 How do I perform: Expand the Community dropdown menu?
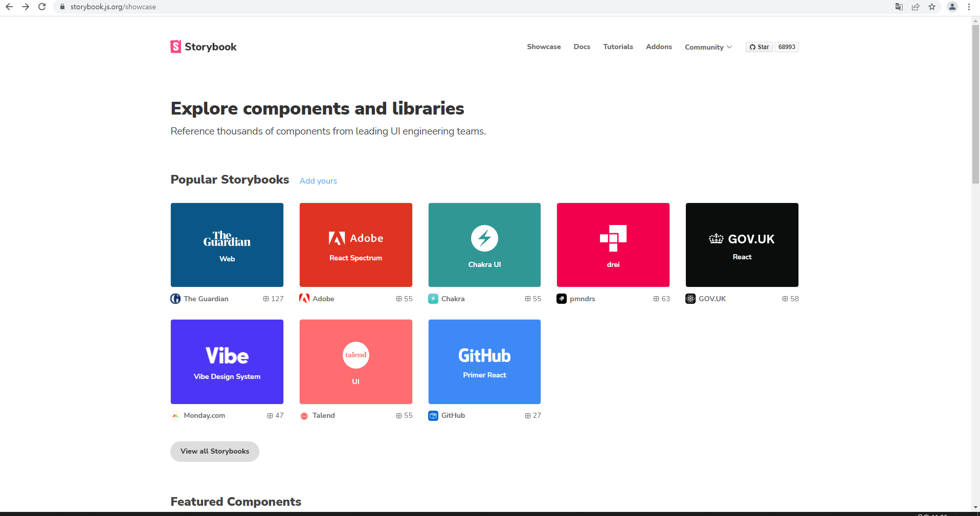click(708, 47)
